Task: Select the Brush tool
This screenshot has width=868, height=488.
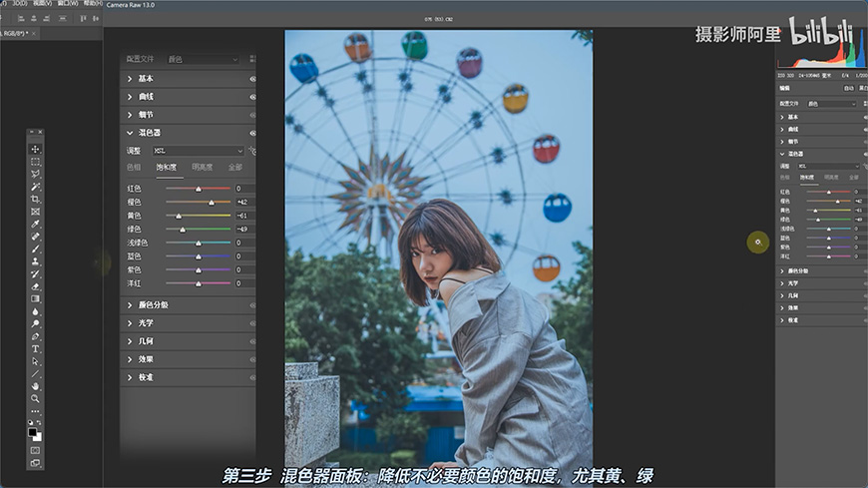Action: click(36, 248)
